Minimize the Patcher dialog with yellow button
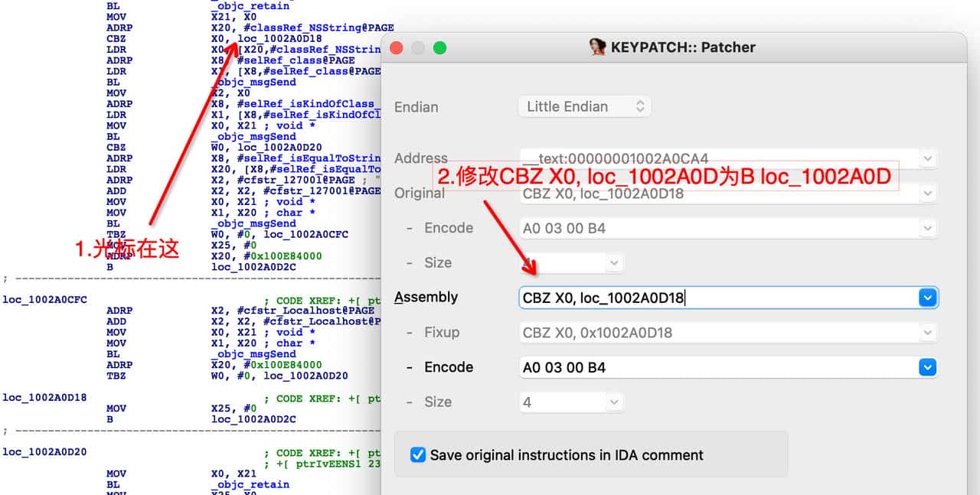 tap(418, 47)
